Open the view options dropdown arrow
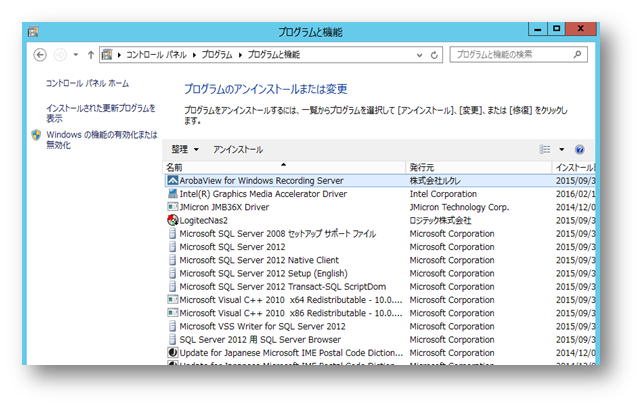This screenshot has width=642, height=407. tap(562, 149)
